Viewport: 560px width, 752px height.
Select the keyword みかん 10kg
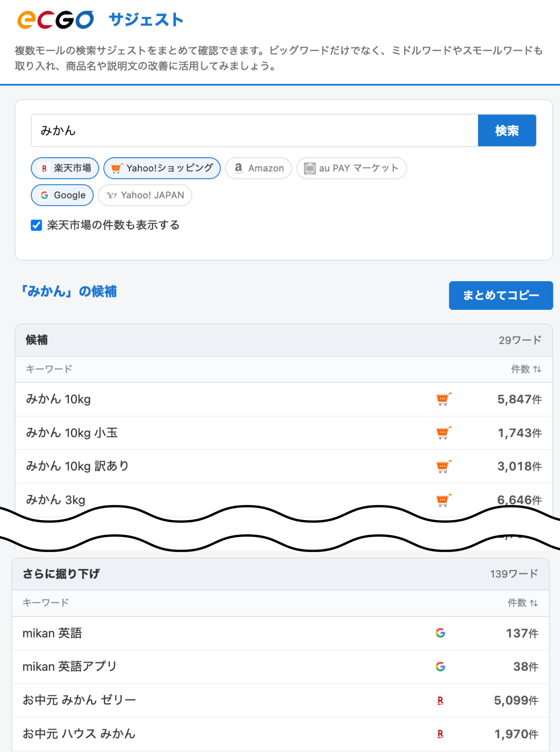[59, 399]
